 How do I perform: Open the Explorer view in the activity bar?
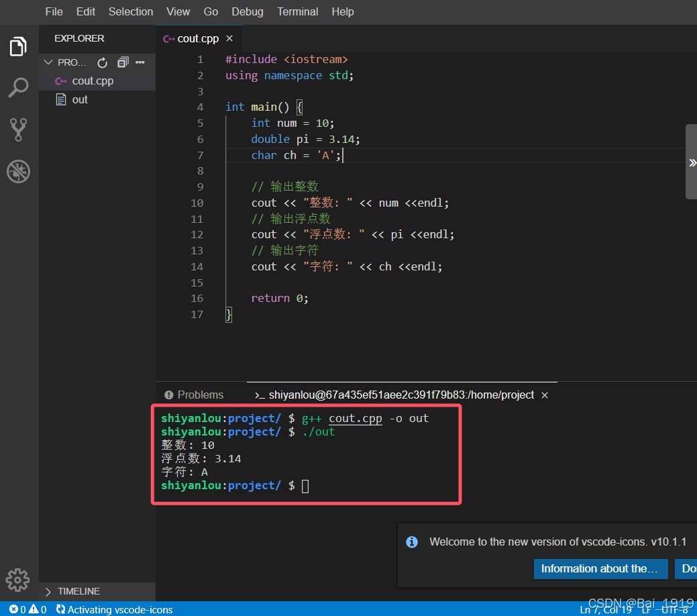tap(17, 46)
